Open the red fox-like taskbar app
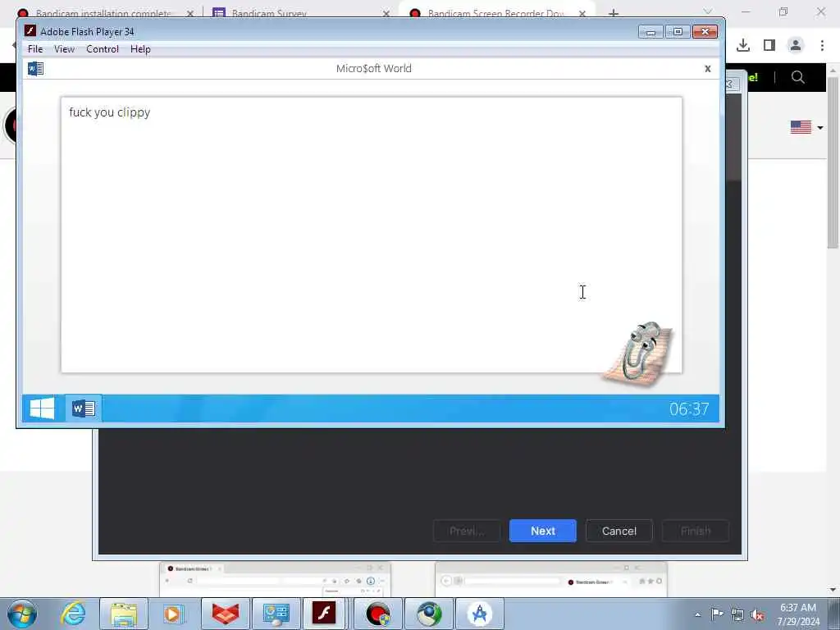840x630 pixels. click(x=226, y=614)
